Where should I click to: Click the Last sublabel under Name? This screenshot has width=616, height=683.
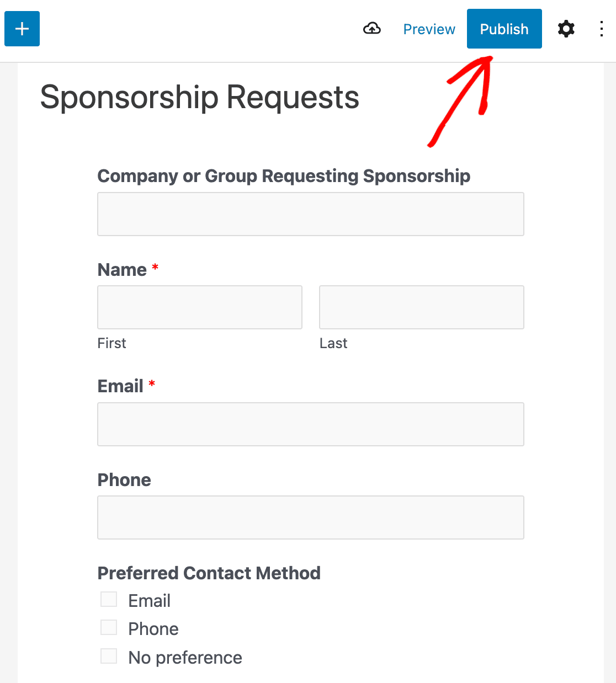[x=333, y=343]
